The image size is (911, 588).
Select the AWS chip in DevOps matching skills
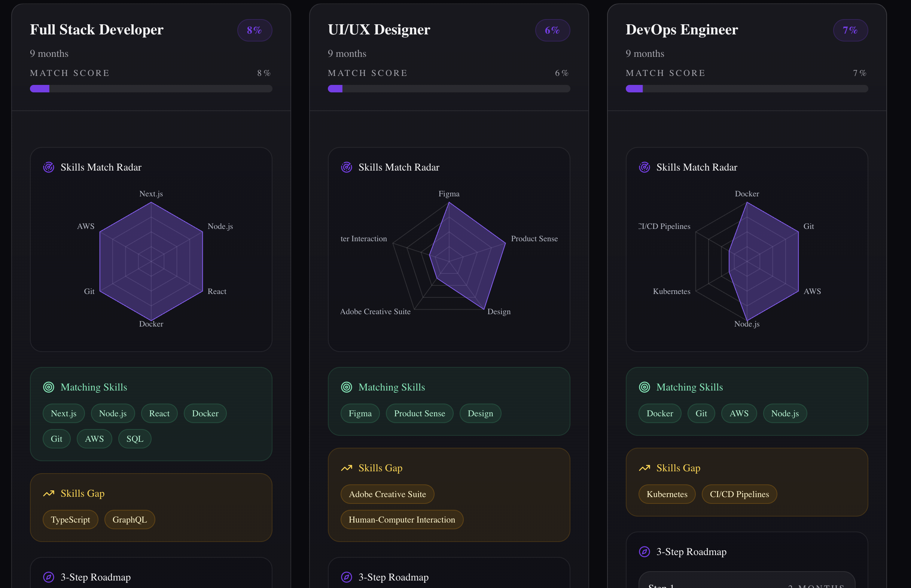tap(739, 414)
